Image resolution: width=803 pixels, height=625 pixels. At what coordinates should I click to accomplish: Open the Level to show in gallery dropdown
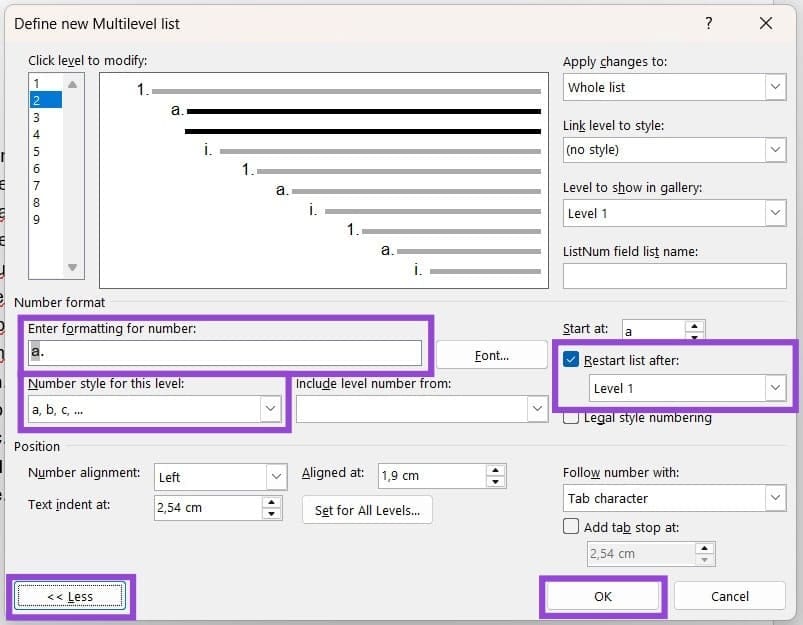[x=776, y=212]
